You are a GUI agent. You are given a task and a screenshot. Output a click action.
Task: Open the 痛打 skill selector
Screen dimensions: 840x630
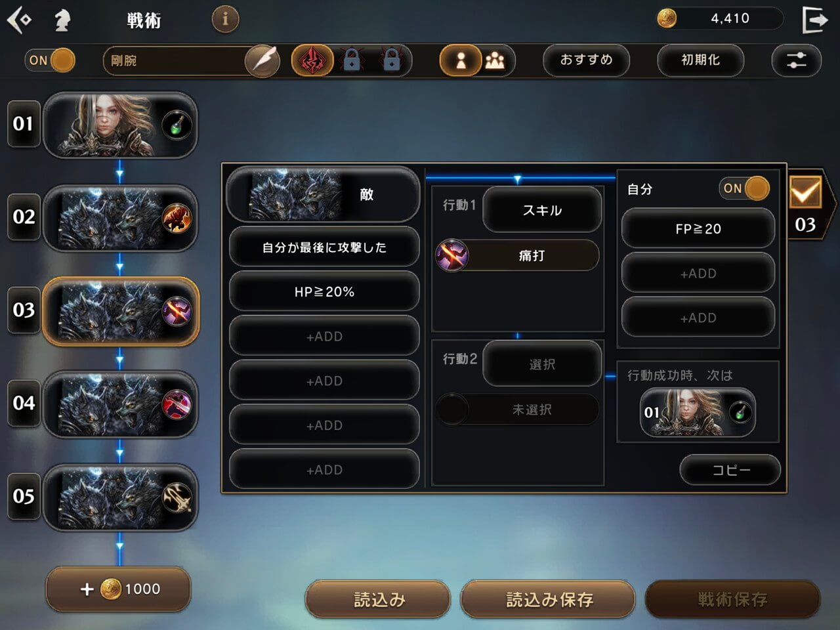[x=518, y=255]
